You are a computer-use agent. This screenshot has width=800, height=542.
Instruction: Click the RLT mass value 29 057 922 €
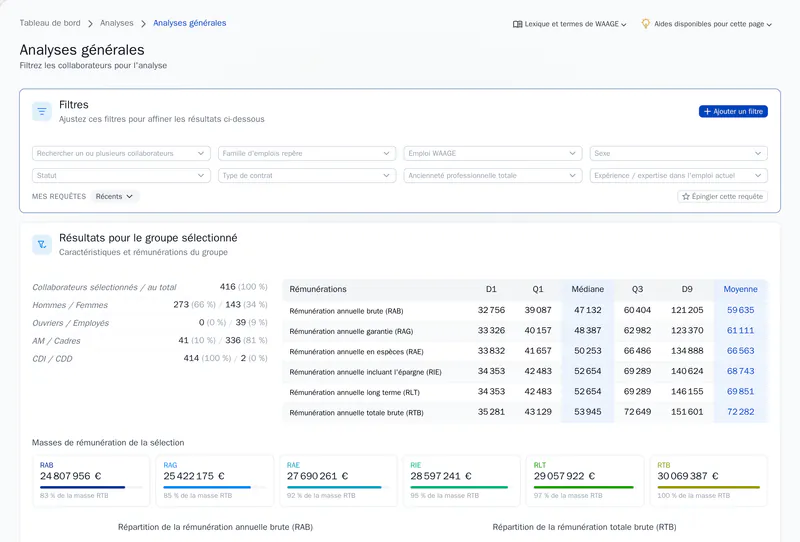point(564,476)
